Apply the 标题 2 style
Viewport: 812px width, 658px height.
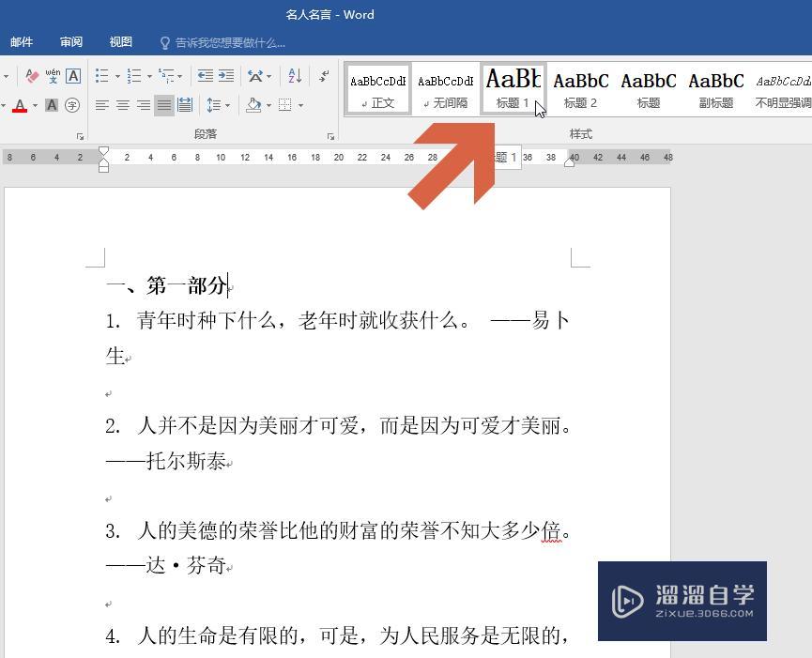click(x=580, y=89)
